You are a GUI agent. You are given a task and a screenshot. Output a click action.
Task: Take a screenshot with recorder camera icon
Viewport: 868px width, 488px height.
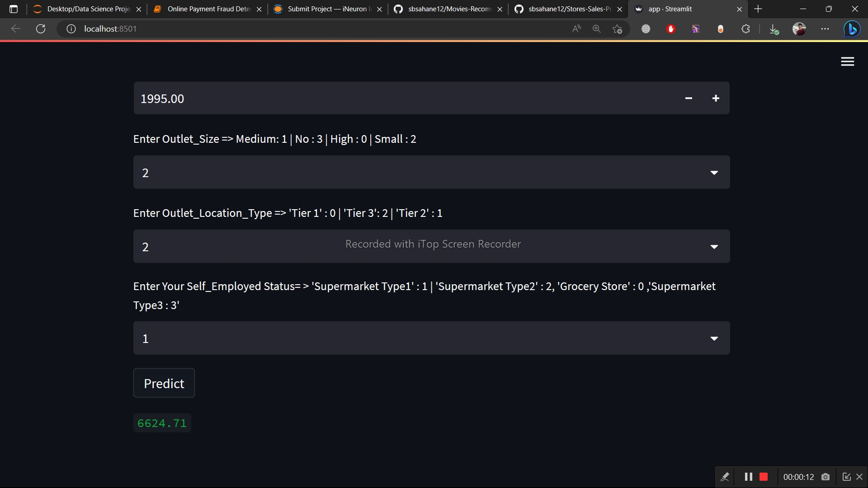click(x=826, y=477)
